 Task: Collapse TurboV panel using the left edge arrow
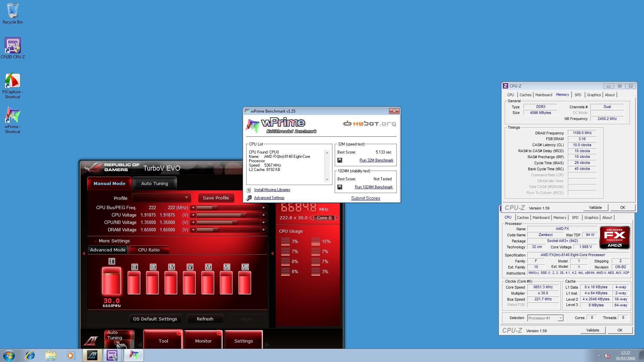click(x=84, y=253)
